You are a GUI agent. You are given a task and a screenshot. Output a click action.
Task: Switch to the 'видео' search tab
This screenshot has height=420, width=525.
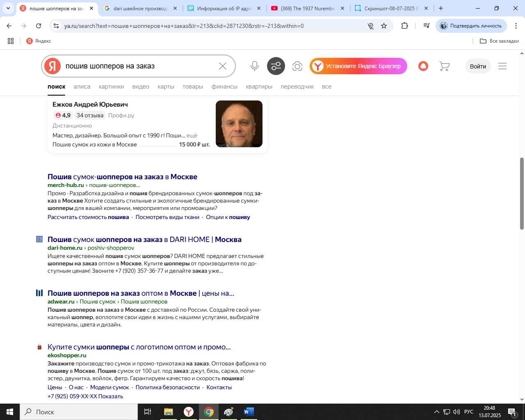141,87
